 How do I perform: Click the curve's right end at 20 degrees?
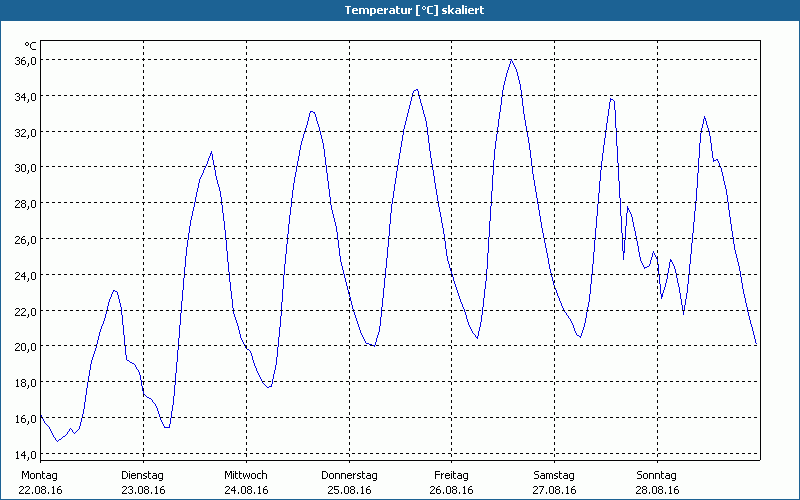tap(756, 344)
